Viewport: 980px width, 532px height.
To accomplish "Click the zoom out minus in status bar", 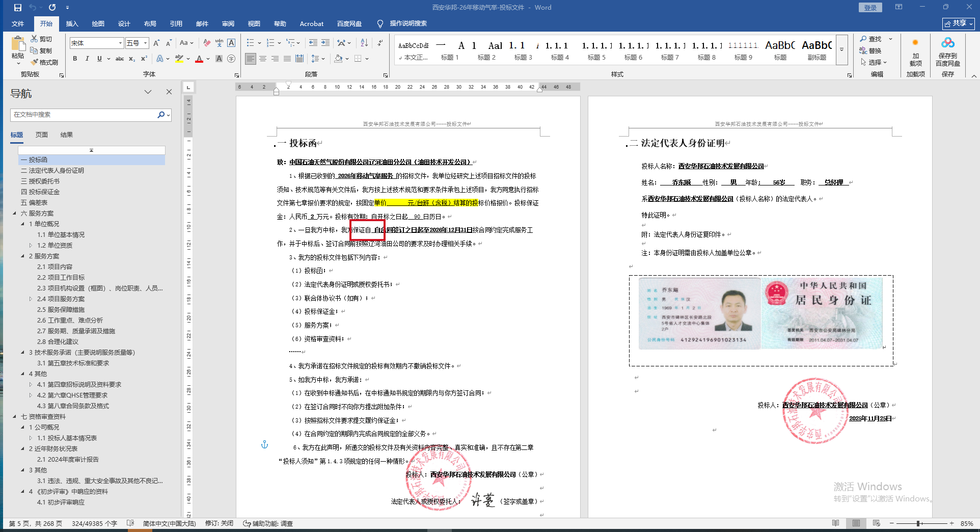I will tap(891, 523).
